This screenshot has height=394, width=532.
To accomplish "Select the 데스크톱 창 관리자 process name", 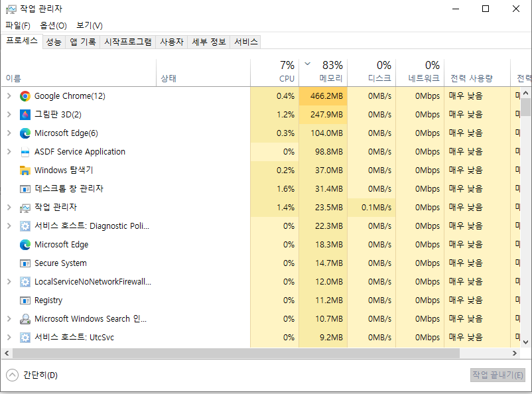I will pyautogui.click(x=69, y=189).
